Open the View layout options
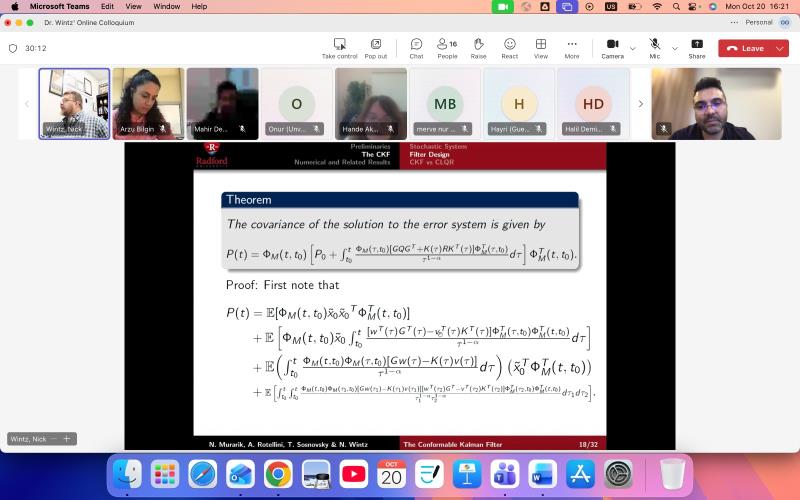Viewport: 800px width, 500px height. [540, 47]
